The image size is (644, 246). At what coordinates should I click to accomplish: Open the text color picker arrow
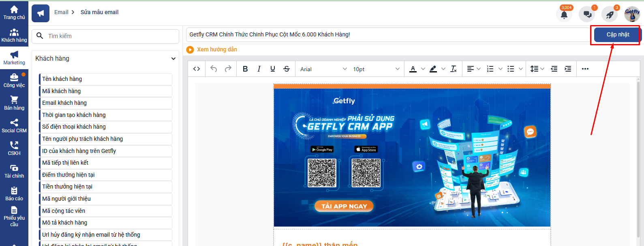pos(423,69)
